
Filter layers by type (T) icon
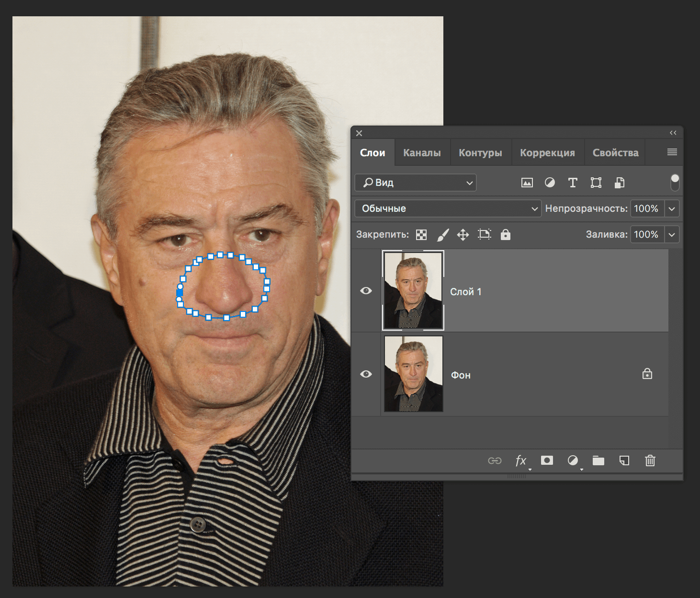pyautogui.click(x=573, y=183)
